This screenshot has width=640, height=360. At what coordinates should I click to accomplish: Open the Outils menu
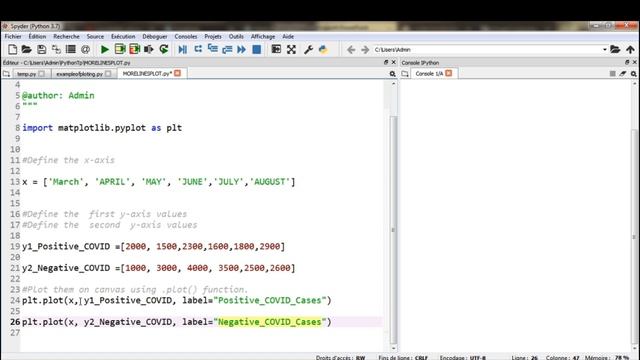pos(236,36)
